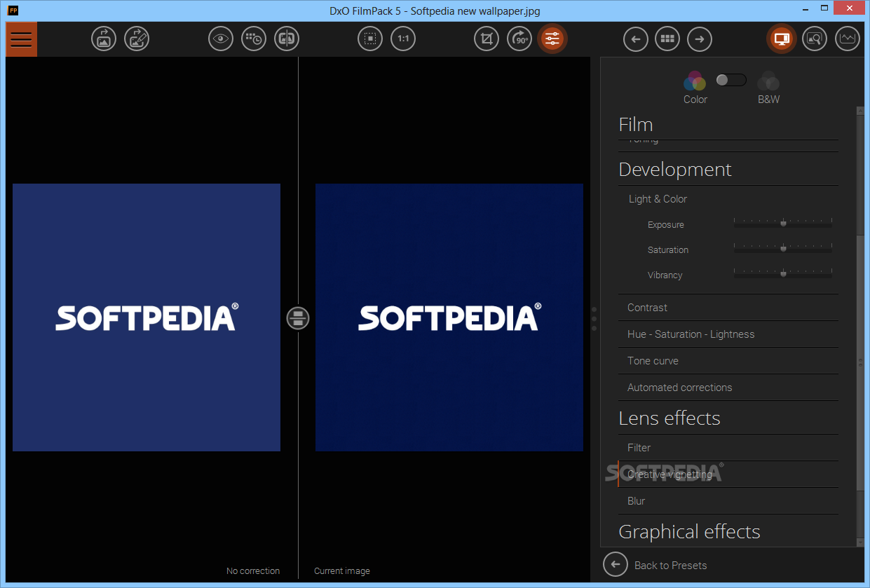The image size is (870, 588).
Task: Click the FP app icon in title bar
Action: coord(13,11)
